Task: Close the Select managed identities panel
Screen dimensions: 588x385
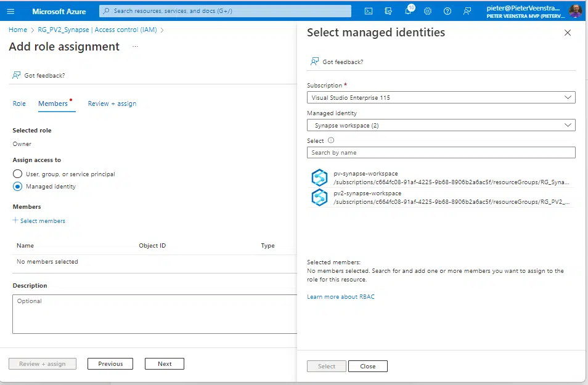Action: [568, 33]
